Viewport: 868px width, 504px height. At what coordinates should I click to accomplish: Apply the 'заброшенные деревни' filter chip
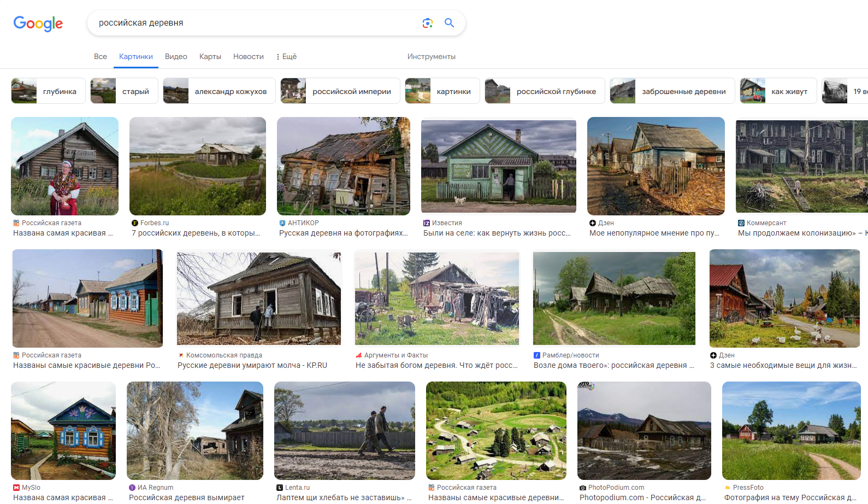pyautogui.click(x=672, y=91)
